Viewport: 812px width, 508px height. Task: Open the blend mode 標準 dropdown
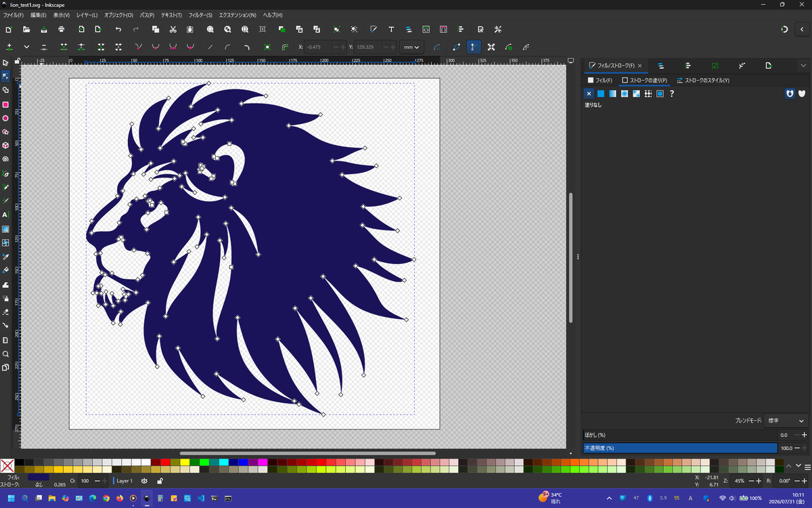pos(786,421)
